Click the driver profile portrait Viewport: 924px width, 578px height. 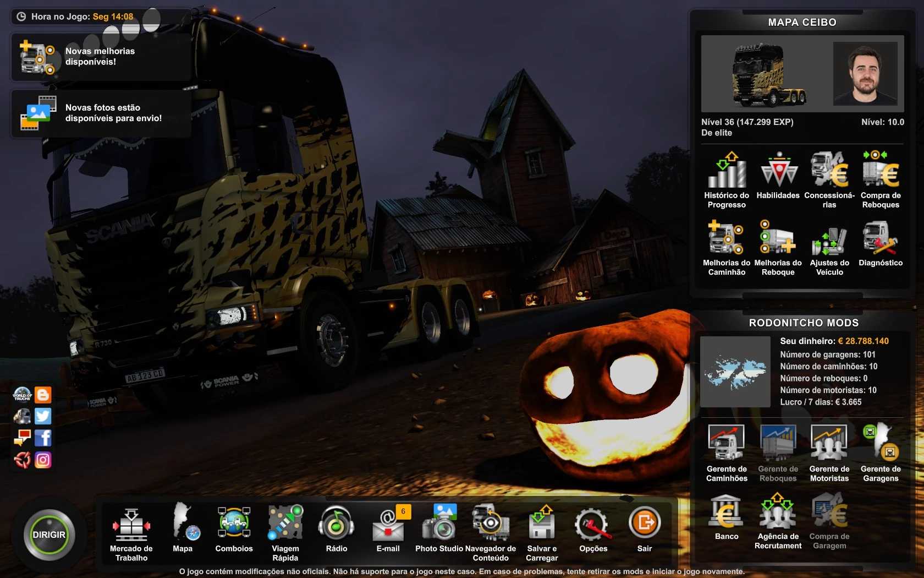865,74
